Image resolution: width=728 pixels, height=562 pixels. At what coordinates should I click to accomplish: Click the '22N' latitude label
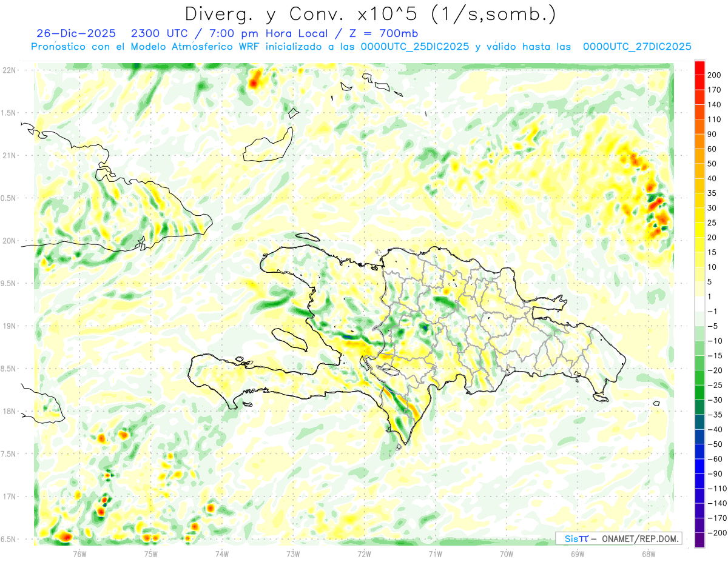pos(10,70)
